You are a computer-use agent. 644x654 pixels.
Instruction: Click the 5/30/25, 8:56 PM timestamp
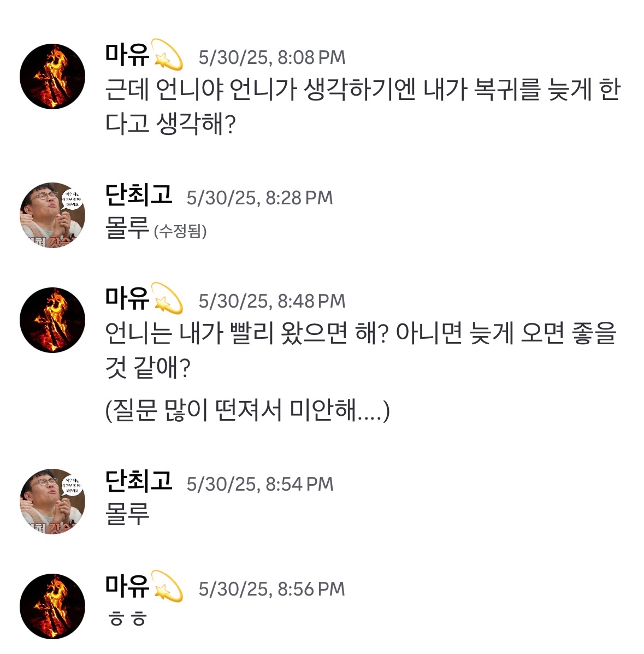tap(271, 589)
